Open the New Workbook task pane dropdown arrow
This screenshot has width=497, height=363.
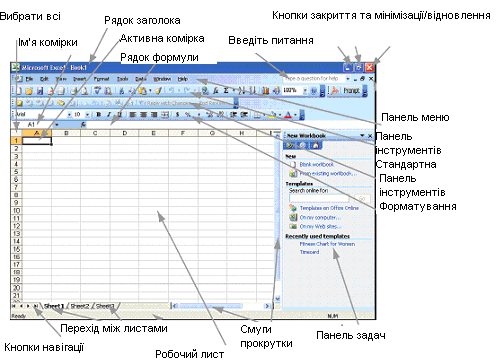[362, 136]
